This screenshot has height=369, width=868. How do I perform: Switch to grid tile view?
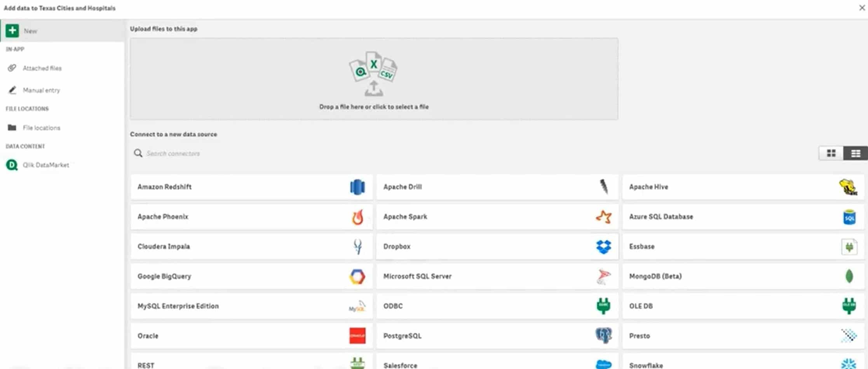[831, 153]
